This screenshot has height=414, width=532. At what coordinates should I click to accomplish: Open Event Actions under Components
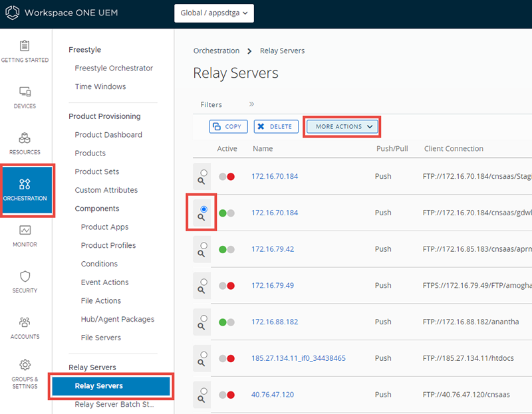click(x=104, y=282)
